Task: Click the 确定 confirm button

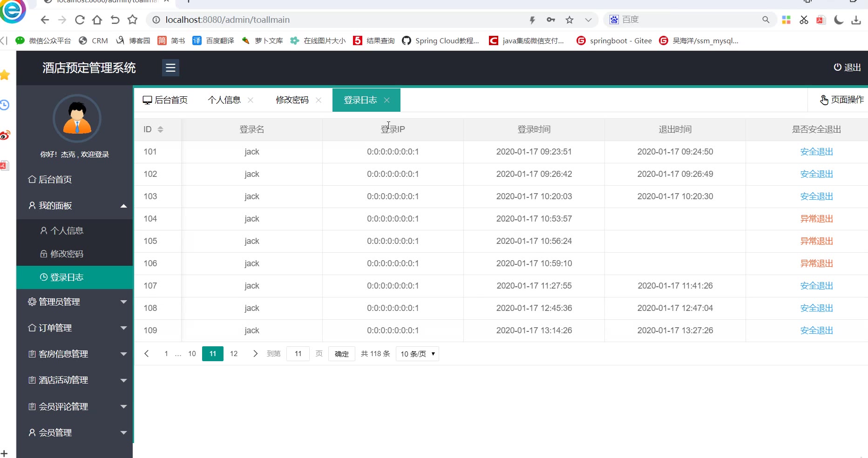Action: (342, 354)
